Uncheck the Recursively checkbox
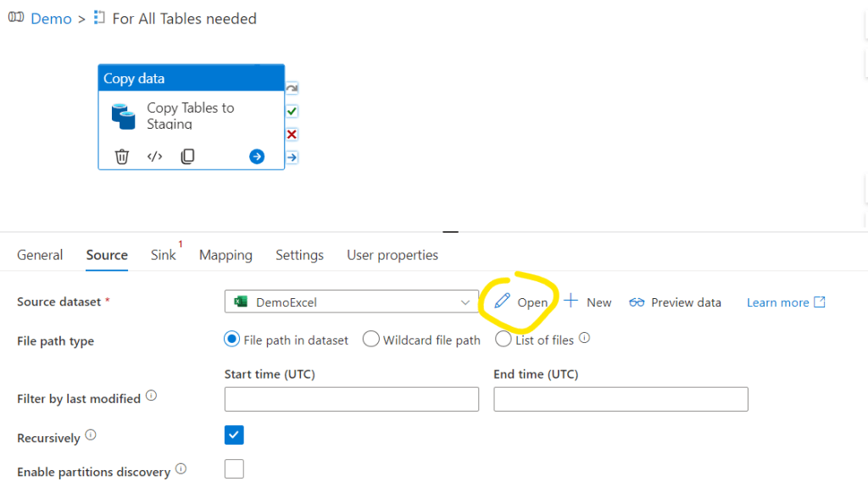This screenshot has height=487, width=868. click(x=234, y=435)
